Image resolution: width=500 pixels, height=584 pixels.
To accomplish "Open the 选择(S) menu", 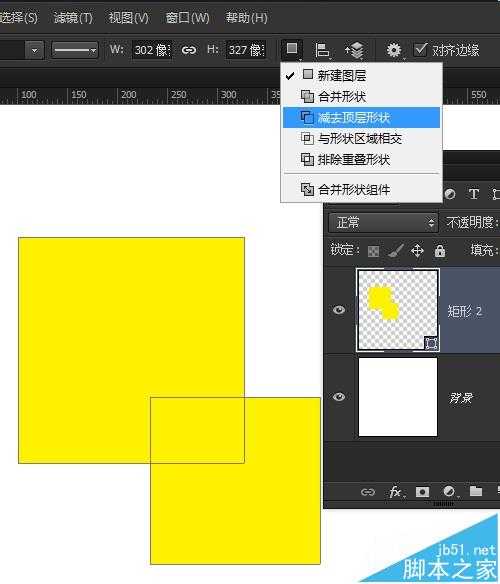I will click(19, 18).
